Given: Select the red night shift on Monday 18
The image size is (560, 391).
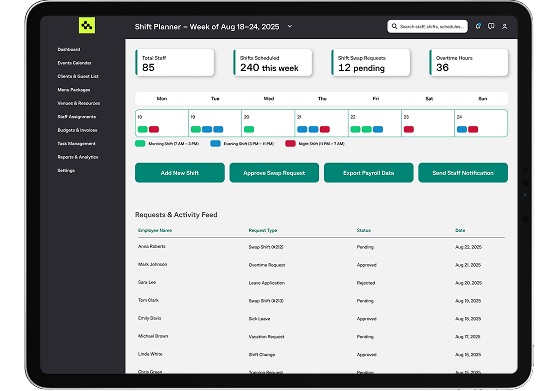Looking at the screenshot, I should [154, 129].
